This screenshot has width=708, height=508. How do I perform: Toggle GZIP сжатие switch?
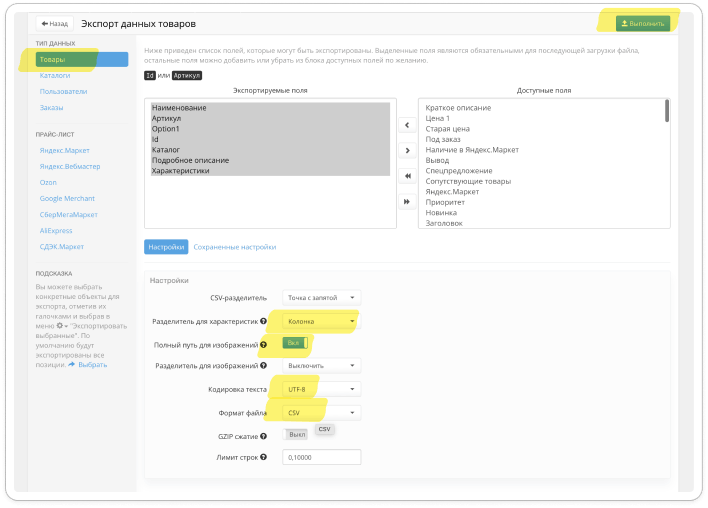295,434
